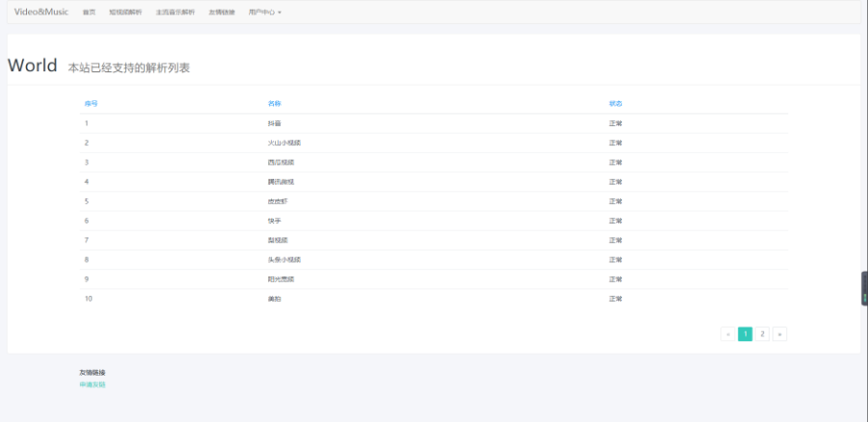Select the 抖音 row in the table
The height and width of the screenshot is (422, 868).
[x=275, y=123]
